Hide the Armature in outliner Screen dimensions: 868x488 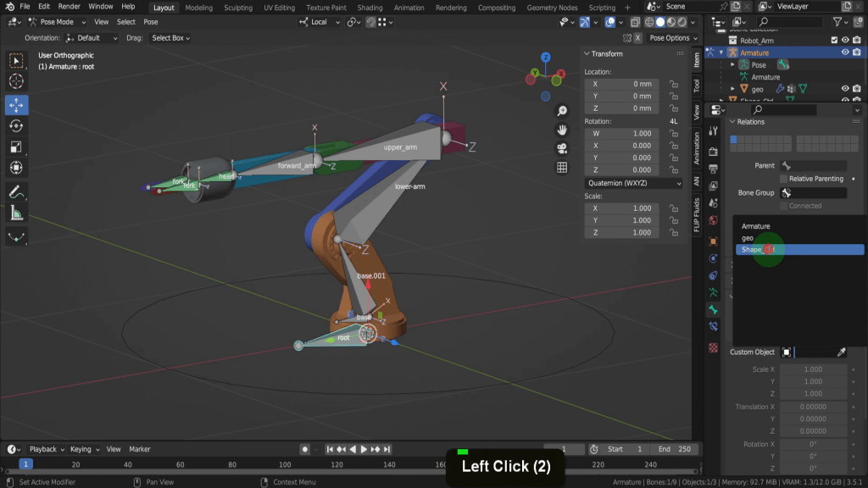coord(845,53)
